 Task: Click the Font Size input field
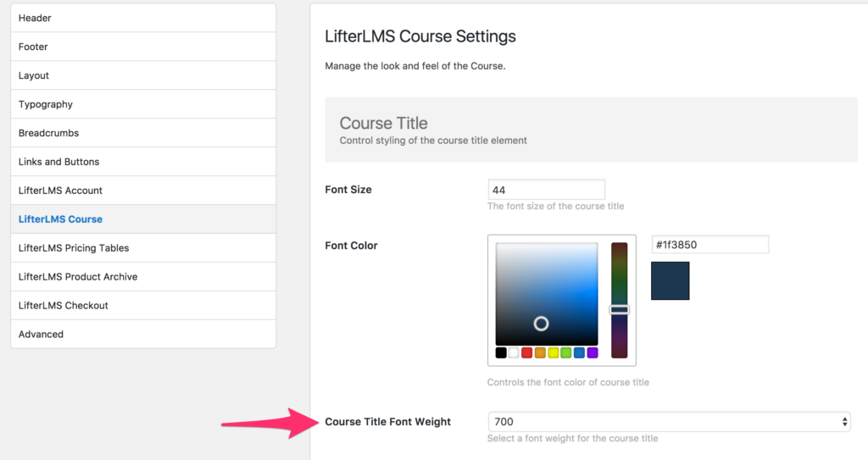[547, 190]
